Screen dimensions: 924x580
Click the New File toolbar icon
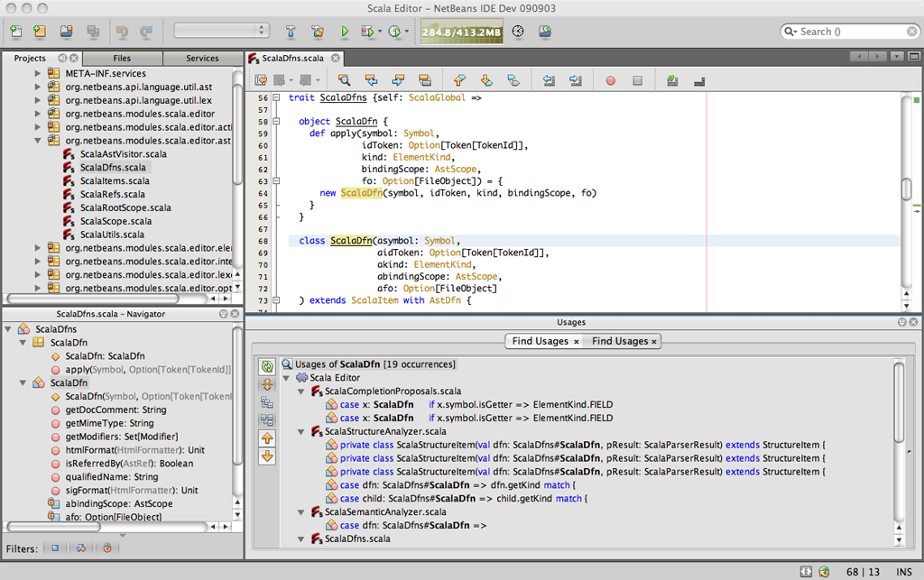[16, 32]
